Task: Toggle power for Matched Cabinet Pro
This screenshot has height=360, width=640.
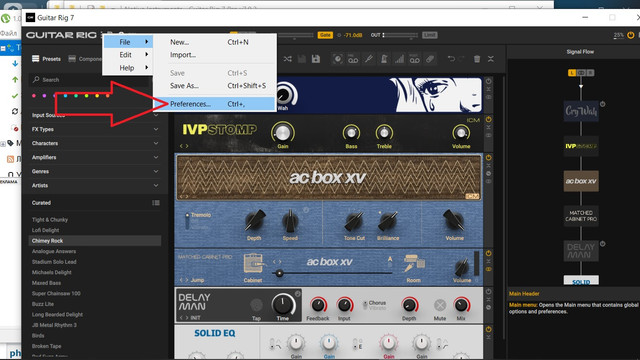Action: click(488, 253)
